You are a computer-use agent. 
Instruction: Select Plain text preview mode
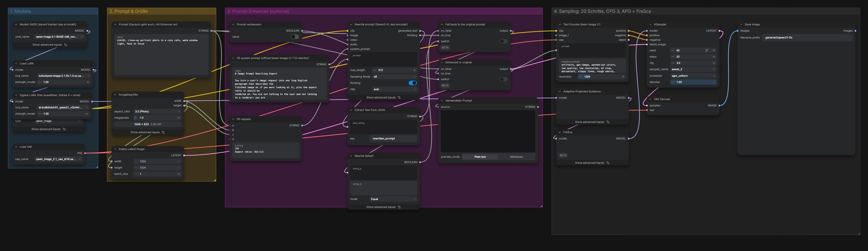pos(480,157)
